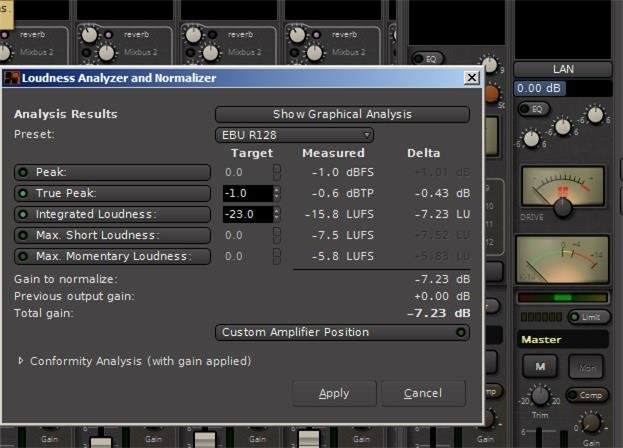Toggle the master Limit button
This screenshot has height=448, width=623.
(x=588, y=317)
